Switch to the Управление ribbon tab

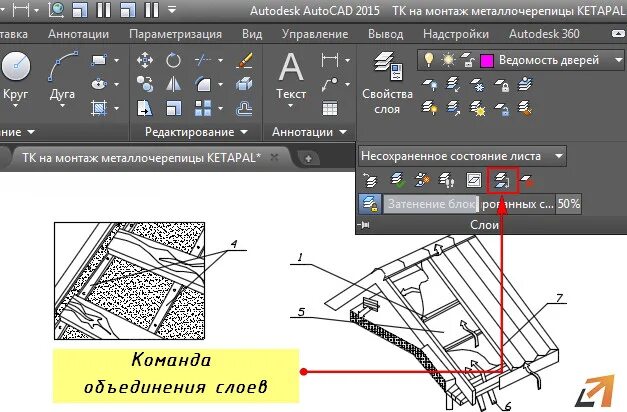(315, 34)
